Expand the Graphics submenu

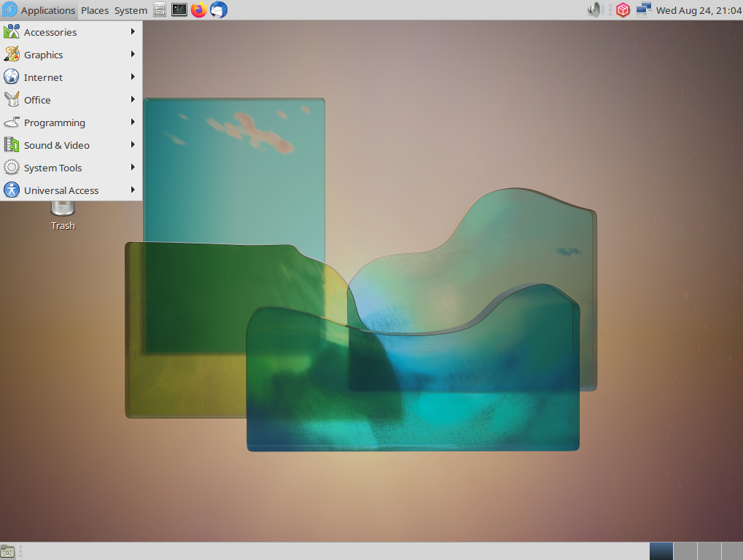tap(44, 54)
